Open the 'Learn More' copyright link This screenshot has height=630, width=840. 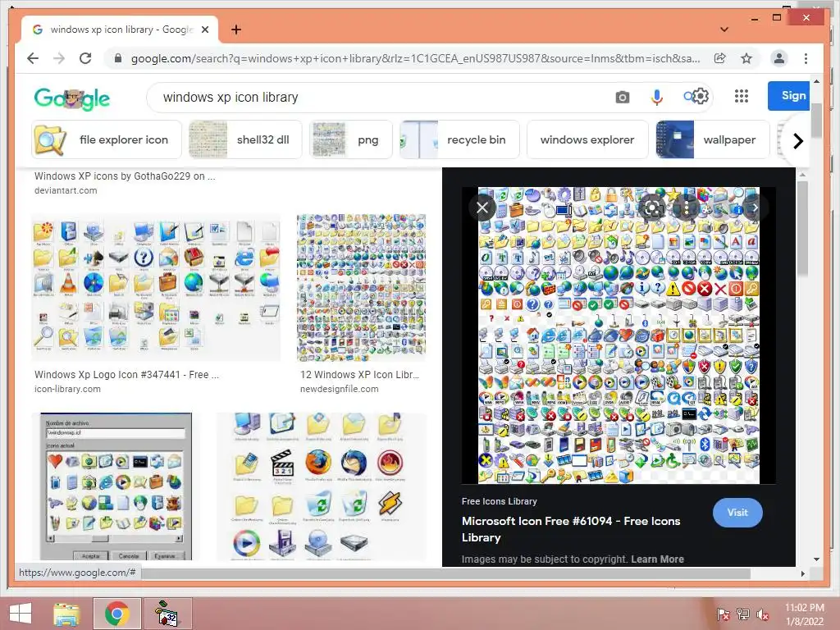click(657, 559)
